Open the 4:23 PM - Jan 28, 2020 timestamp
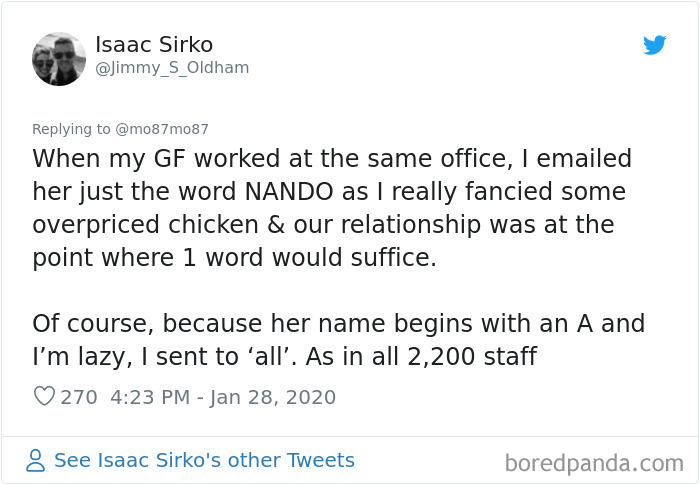Image resolution: width=700 pixels, height=485 pixels. (223, 397)
